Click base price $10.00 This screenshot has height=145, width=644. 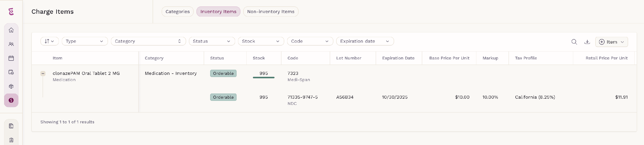462,97
